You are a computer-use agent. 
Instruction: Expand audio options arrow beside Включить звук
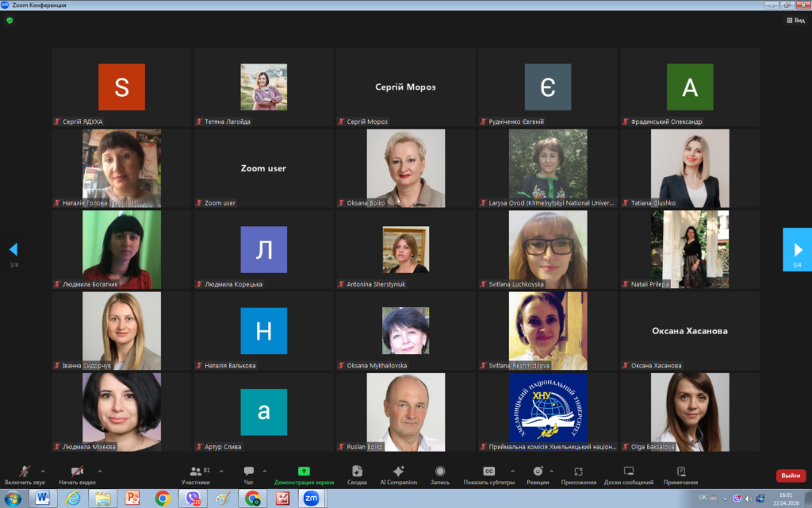(x=43, y=471)
